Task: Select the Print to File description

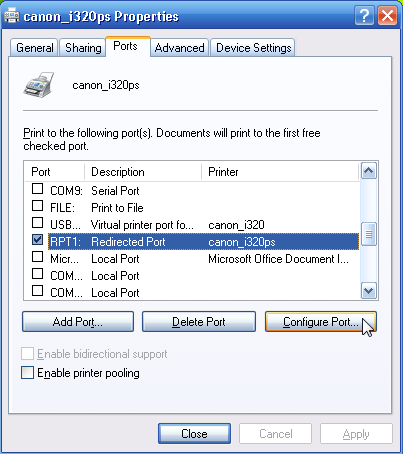Action: click(x=117, y=208)
